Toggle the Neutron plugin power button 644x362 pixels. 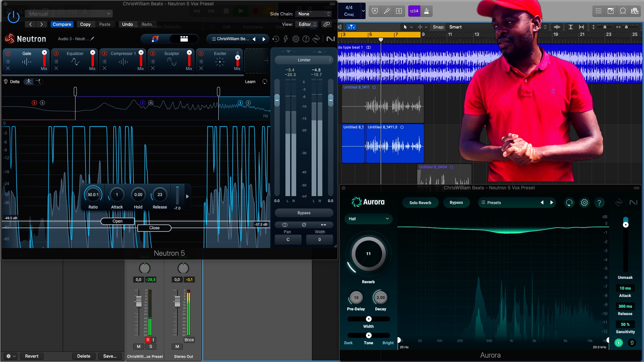[13, 17]
